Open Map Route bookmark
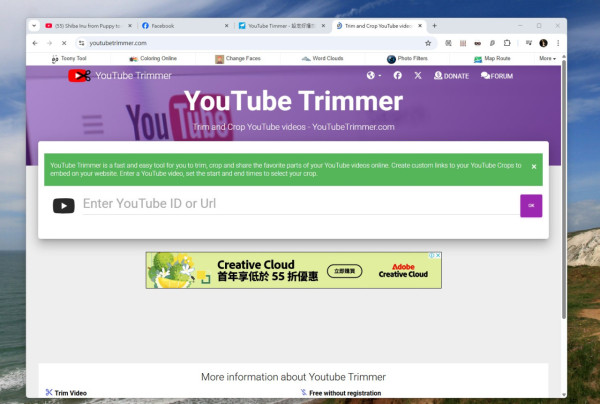This screenshot has height=404, width=600. pos(492,59)
